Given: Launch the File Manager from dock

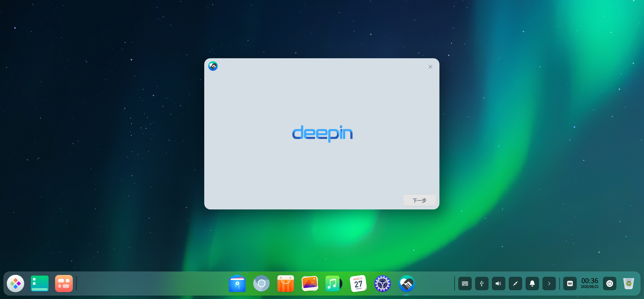Looking at the screenshot, I should point(237,284).
